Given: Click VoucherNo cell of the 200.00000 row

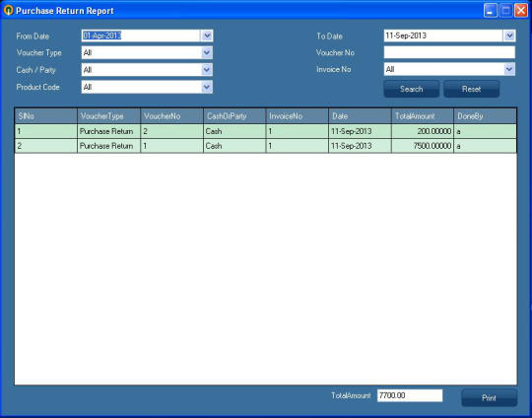Looking at the screenshot, I should 171,131.
